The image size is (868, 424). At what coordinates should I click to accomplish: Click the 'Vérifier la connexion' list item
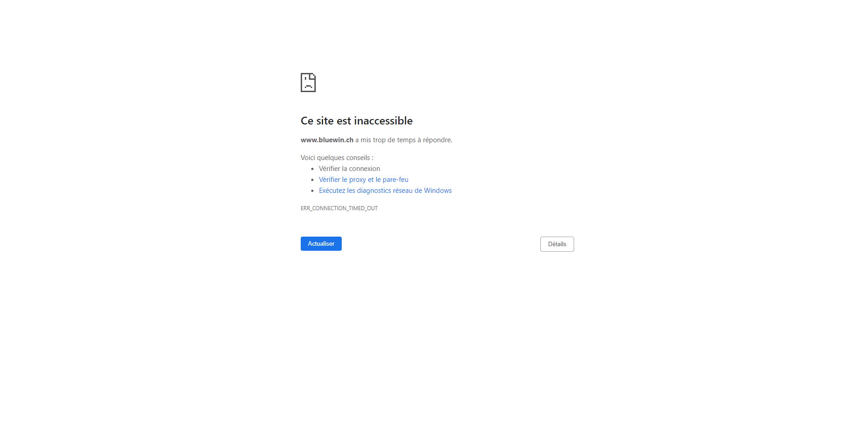(349, 169)
